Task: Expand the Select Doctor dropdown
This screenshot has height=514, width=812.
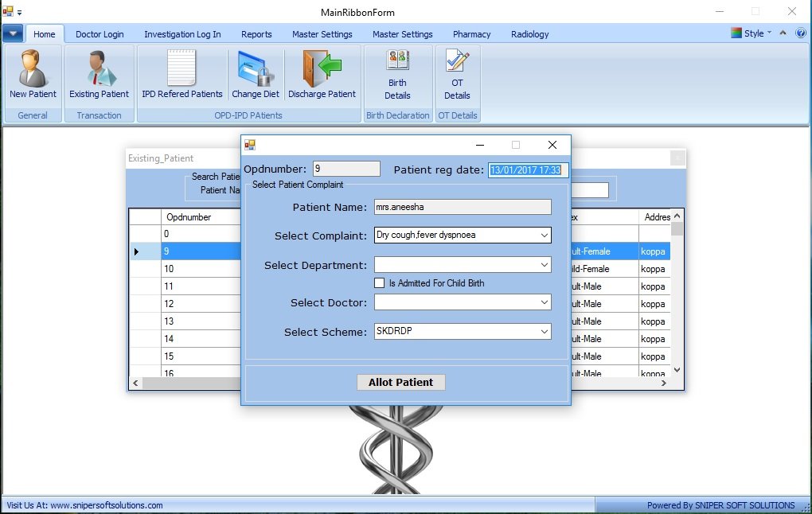Action: [x=544, y=302]
